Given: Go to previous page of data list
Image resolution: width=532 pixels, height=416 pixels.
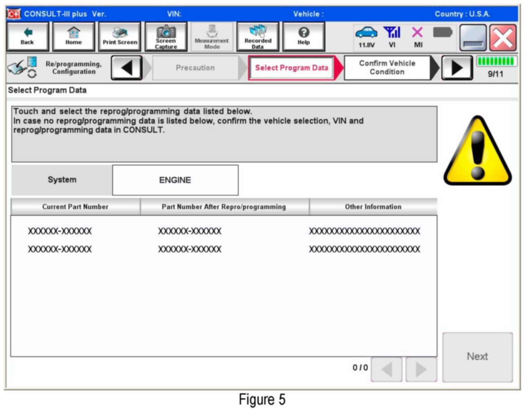Looking at the screenshot, I should point(387,369).
